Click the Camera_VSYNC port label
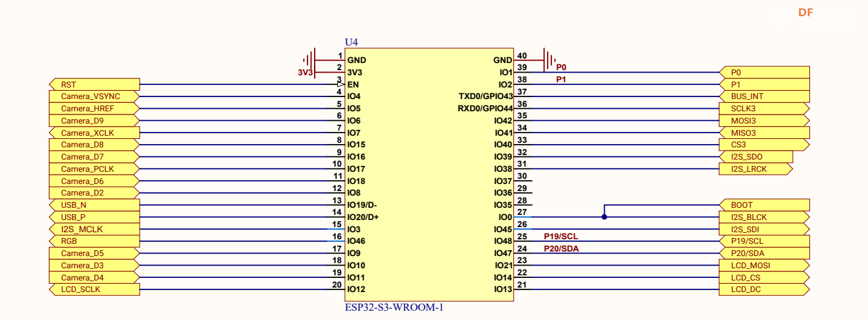The image size is (868, 321). [x=95, y=96]
